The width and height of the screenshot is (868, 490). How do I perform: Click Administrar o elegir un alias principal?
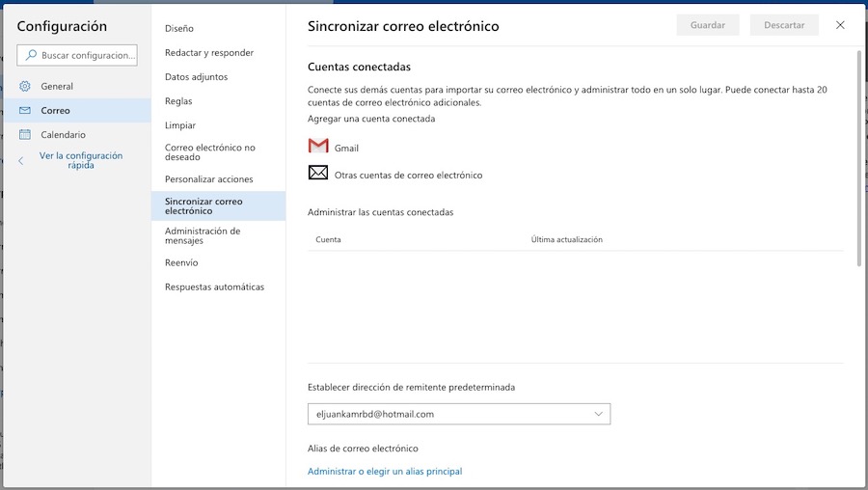coord(385,472)
